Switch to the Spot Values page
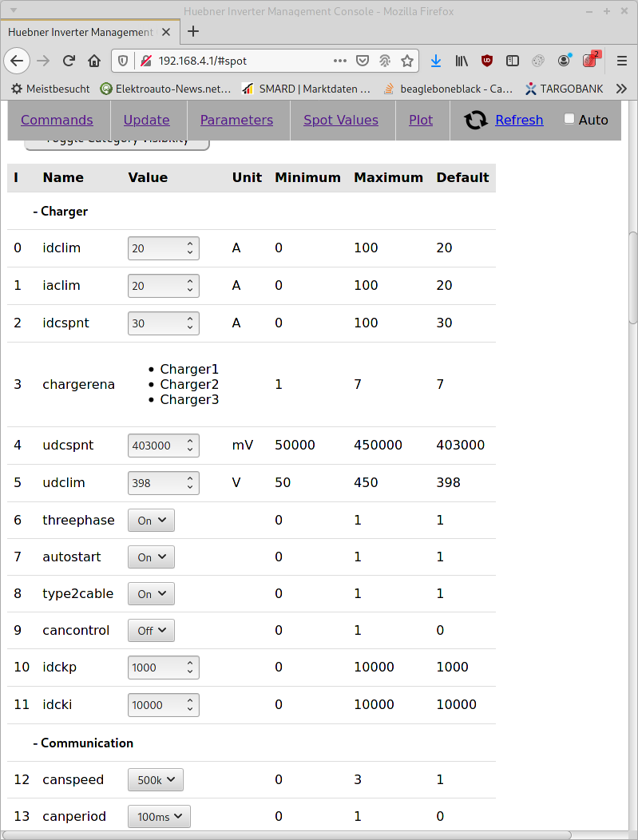 pos(341,120)
